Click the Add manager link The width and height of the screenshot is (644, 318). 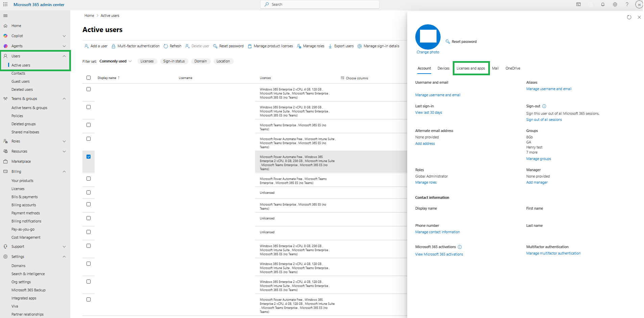pos(537,182)
